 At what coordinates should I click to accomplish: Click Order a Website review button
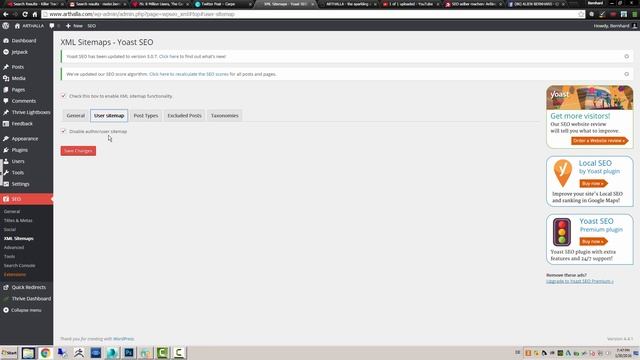(599, 141)
